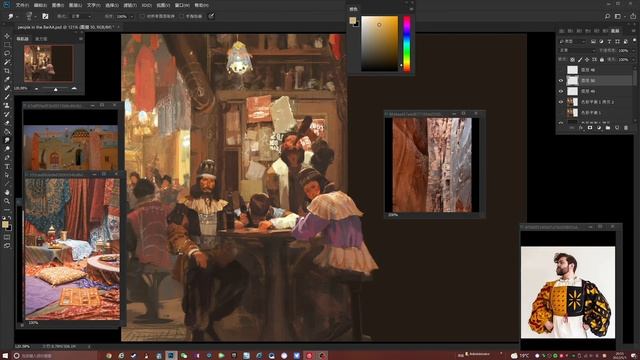Select the Eyedropper tool

(x=7, y=79)
